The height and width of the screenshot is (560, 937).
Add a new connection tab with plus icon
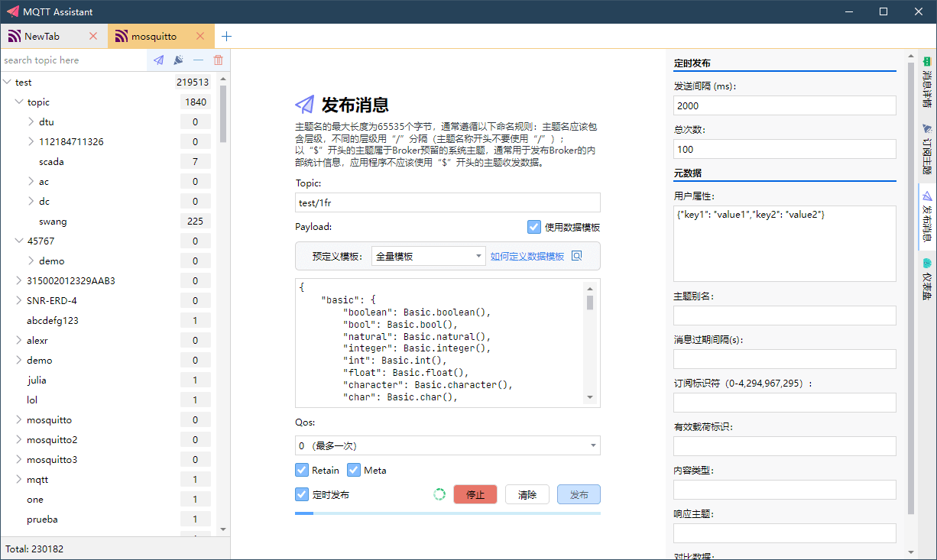226,36
